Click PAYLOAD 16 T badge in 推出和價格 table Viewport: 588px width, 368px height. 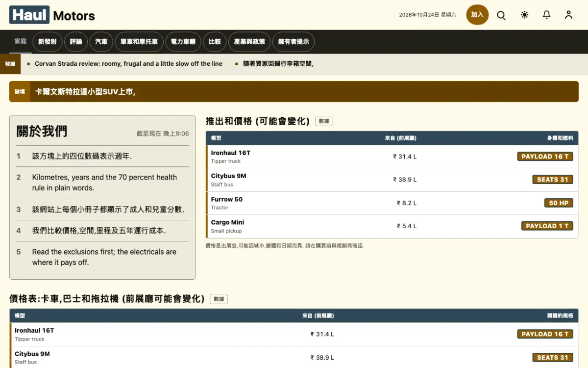[x=545, y=157]
